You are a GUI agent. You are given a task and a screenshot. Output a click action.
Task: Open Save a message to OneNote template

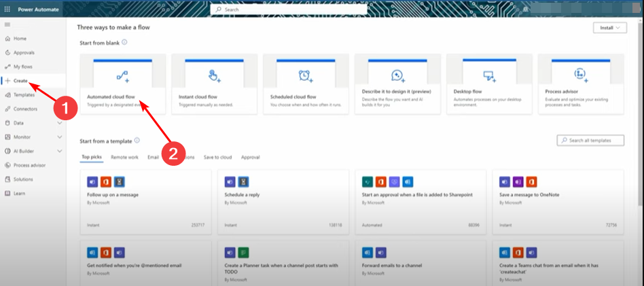558,202
